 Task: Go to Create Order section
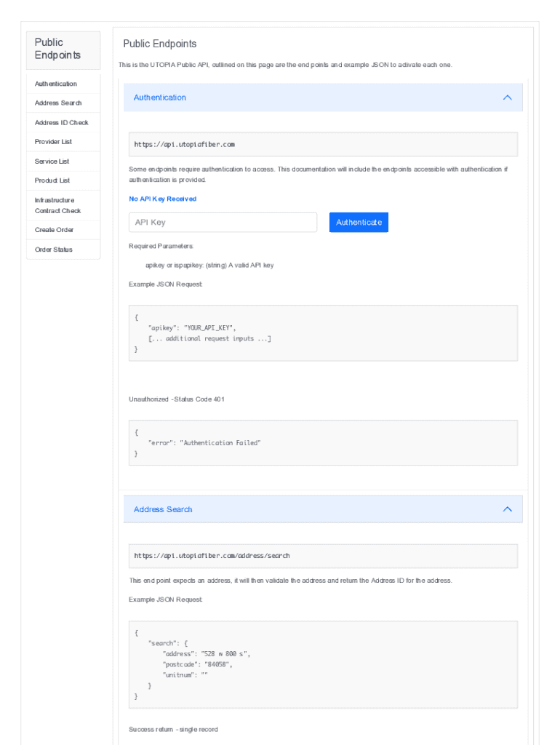[55, 230]
